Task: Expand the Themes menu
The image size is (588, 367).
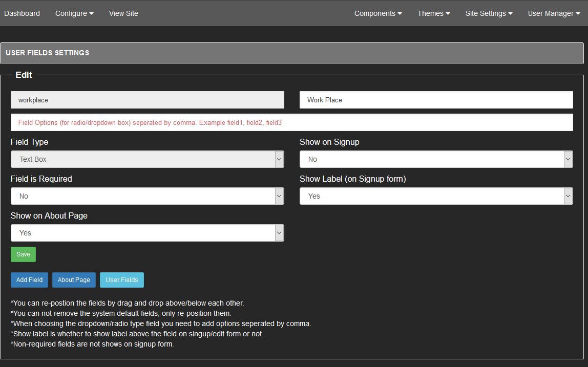Action: [x=433, y=13]
